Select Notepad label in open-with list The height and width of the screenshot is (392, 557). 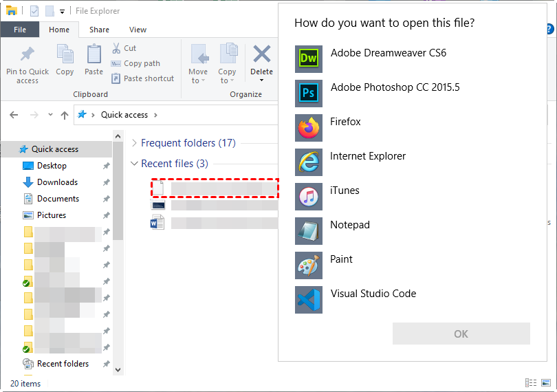pos(350,225)
